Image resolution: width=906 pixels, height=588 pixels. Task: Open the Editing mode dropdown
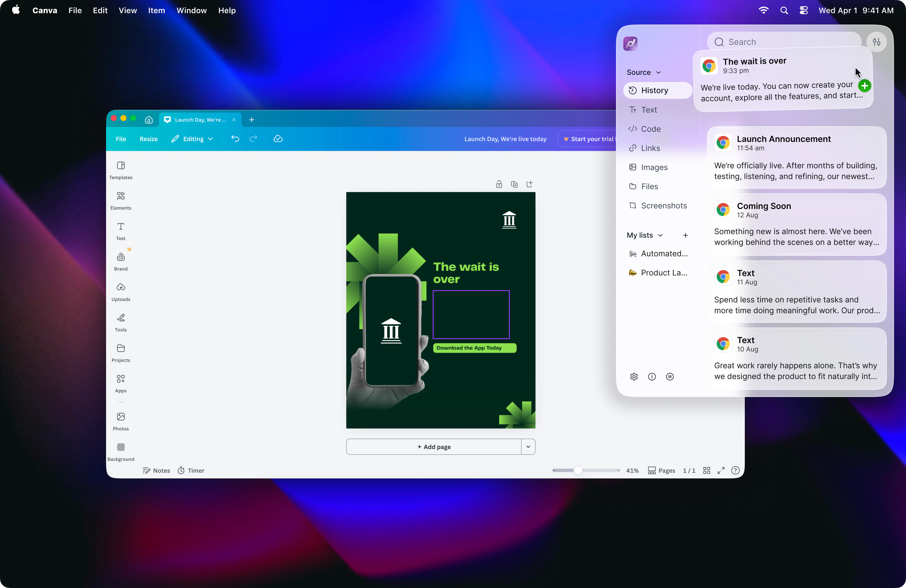(x=192, y=139)
